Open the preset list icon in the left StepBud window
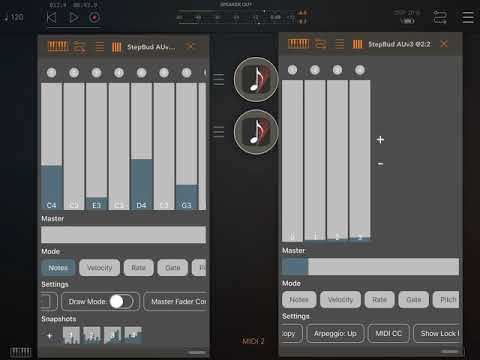This screenshot has width=480, height=360. click(100, 47)
